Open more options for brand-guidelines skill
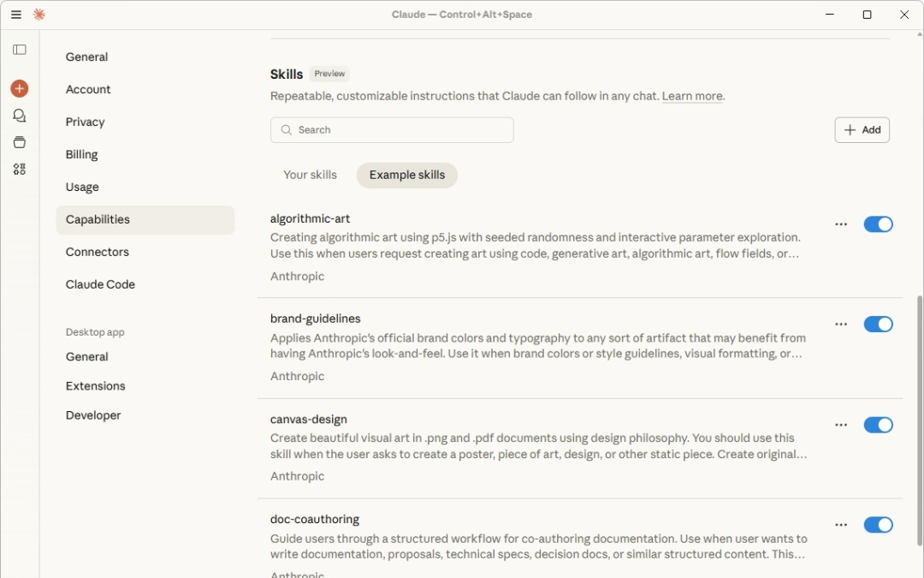 click(841, 325)
